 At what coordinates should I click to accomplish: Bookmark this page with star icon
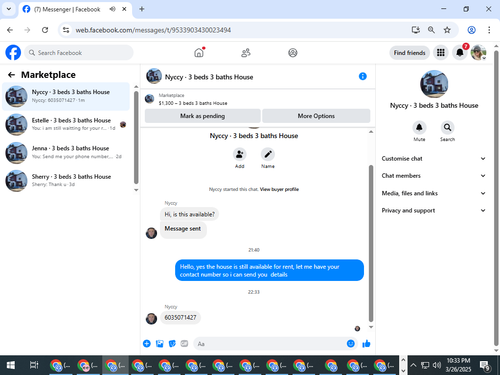[x=447, y=30]
